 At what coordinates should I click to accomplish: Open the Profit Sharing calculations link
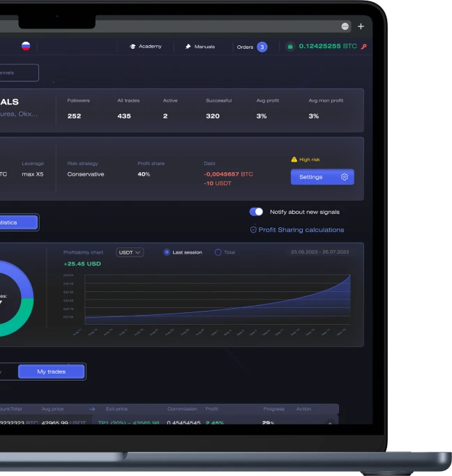301,230
